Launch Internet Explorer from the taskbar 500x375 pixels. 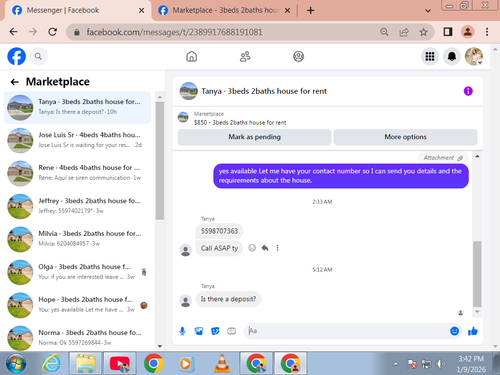click(51, 363)
